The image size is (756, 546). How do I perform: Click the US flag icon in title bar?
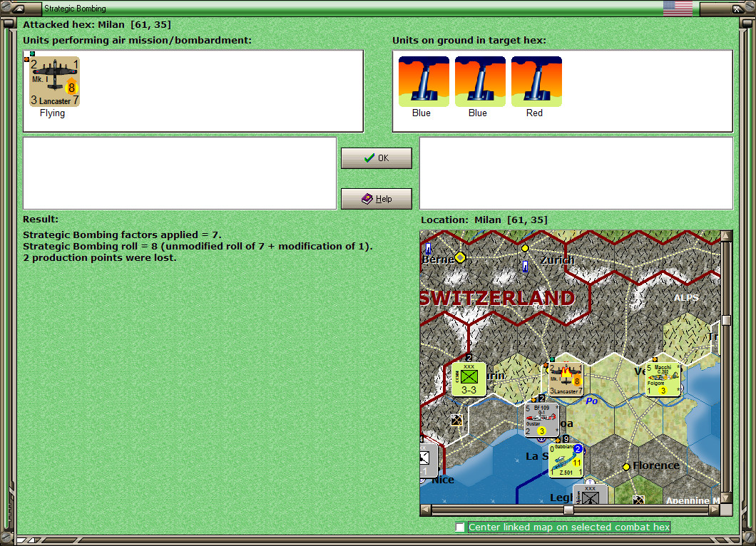[x=678, y=8]
